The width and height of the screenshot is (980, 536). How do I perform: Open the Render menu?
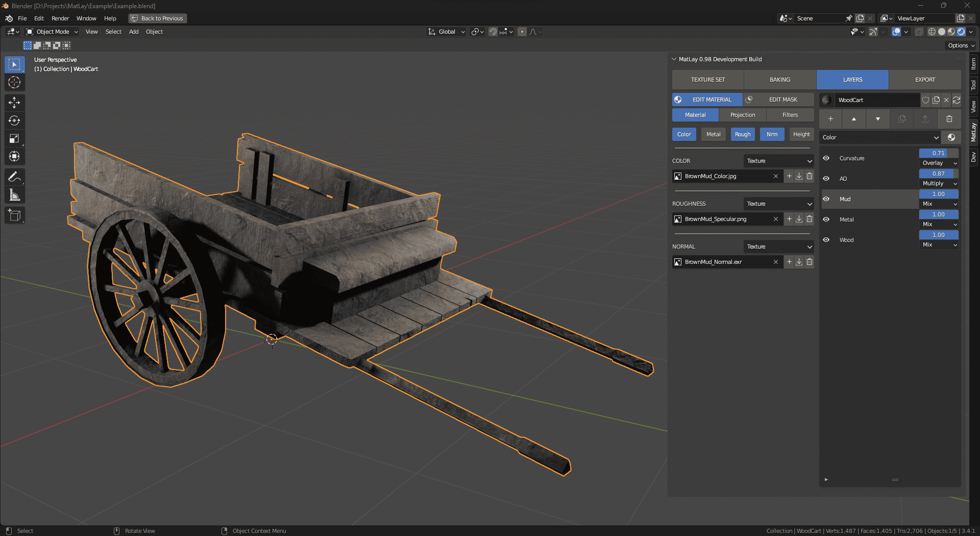click(60, 18)
